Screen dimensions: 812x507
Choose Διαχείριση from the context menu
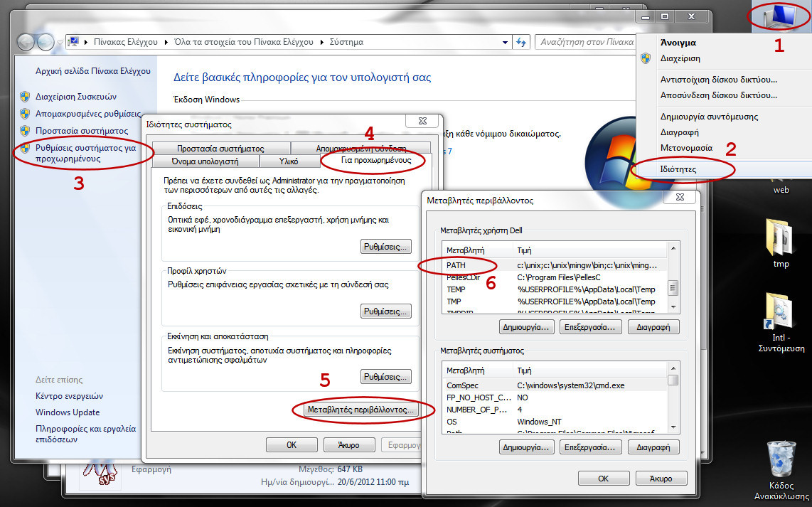pos(680,58)
